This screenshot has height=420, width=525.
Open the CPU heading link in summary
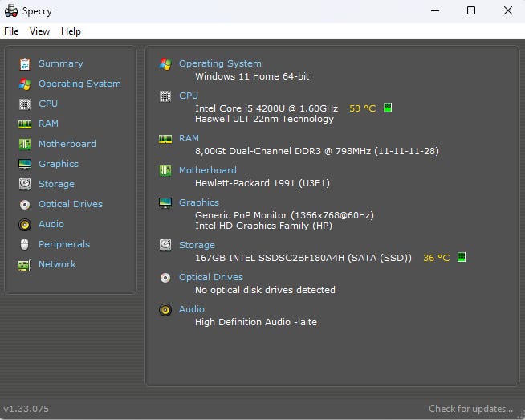tap(189, 96)
